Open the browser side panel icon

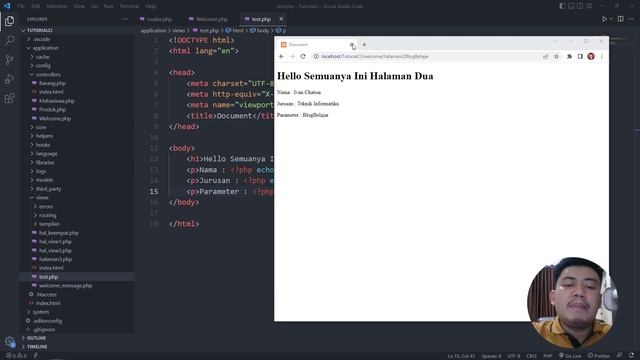[580, 56]
